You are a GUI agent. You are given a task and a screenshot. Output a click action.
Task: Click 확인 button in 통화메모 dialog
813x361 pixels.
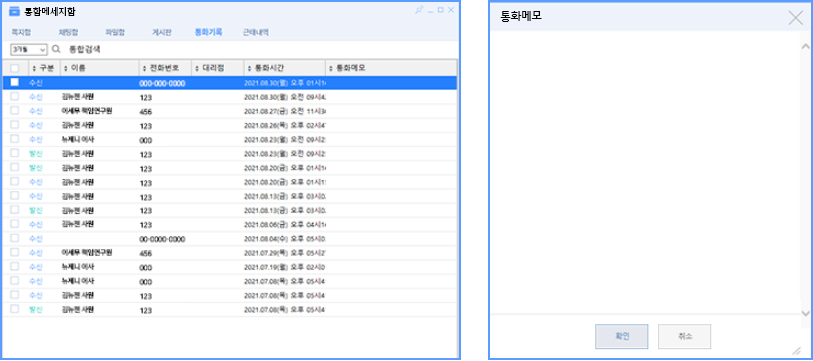pyautogui.click(x=622, y=337)
